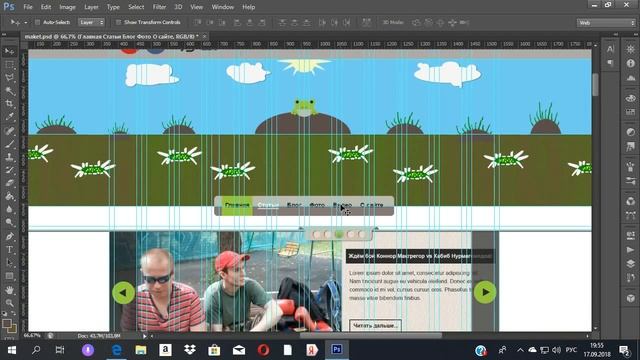Screen dimensions: 640x360
Task: Select the Blur tool
Action: [10, 209]
